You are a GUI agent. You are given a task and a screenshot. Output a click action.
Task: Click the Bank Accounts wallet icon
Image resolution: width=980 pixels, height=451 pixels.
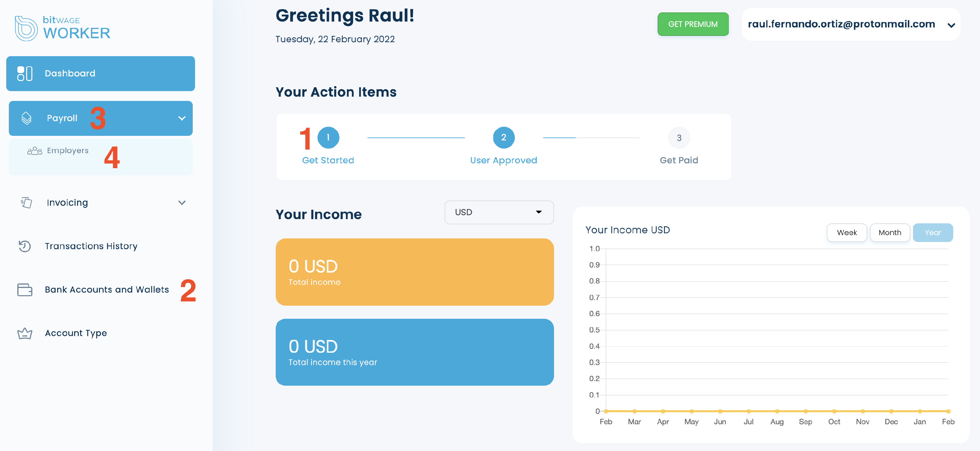(x=25, y=290)
